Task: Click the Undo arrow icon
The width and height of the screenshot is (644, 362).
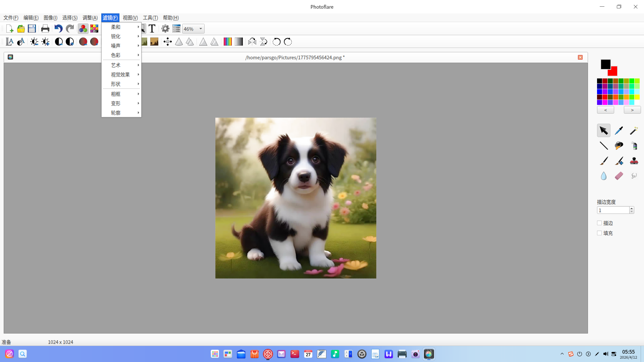Action: coord(58,29)
